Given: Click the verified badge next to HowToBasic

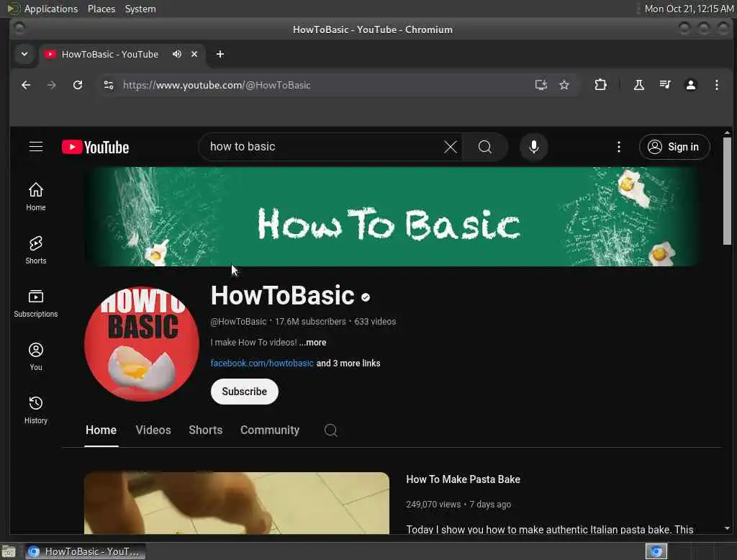Looking at the screenshot, I should point(366,297).
